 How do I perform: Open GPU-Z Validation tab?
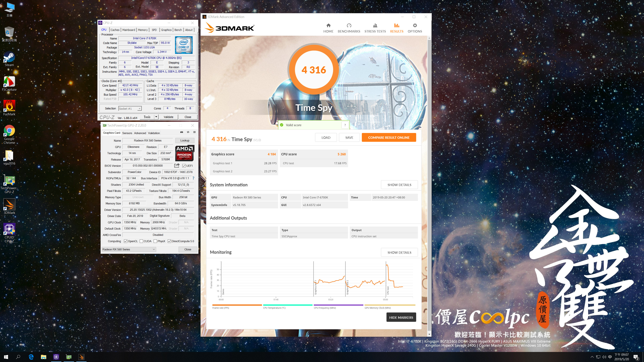[x=154, y=133]
